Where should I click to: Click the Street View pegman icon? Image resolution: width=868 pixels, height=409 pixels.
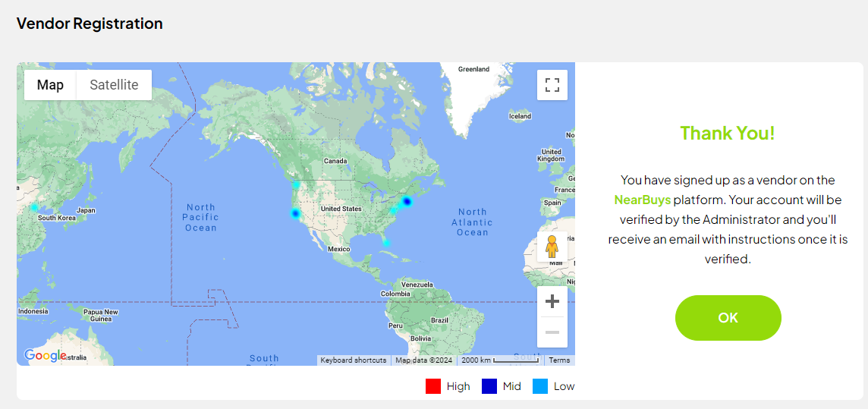click(x=552, y=247)
